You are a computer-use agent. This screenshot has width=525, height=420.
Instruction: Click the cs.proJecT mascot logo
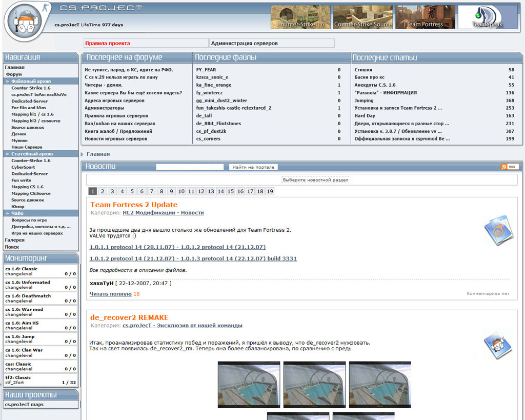(x=27, y=24)
